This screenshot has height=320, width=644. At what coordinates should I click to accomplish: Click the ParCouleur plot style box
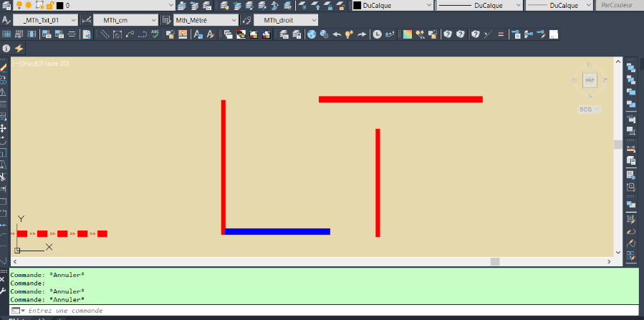click(620, 5)
